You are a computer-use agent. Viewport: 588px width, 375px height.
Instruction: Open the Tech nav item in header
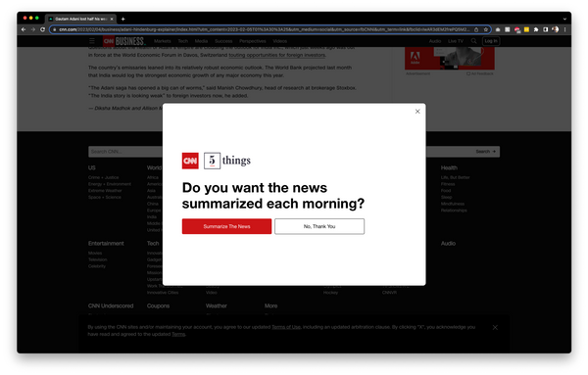[x=183, y=41]
